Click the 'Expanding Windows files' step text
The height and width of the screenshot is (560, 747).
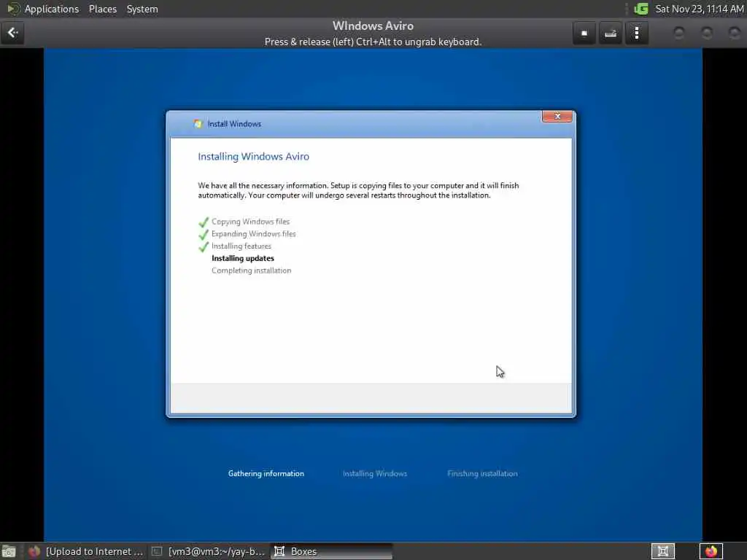tap(253, 234)
